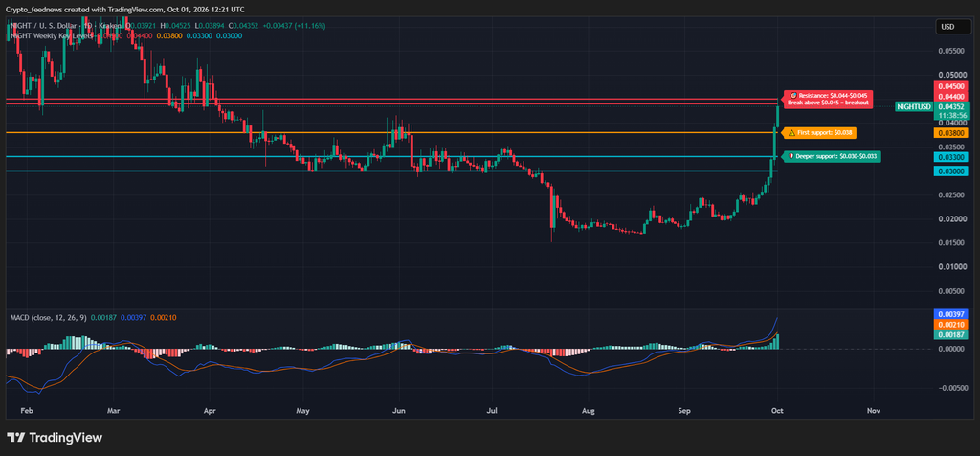Click the Sep label on time axis
Viewport: 980px width, 456px height.
pos(684,411)
